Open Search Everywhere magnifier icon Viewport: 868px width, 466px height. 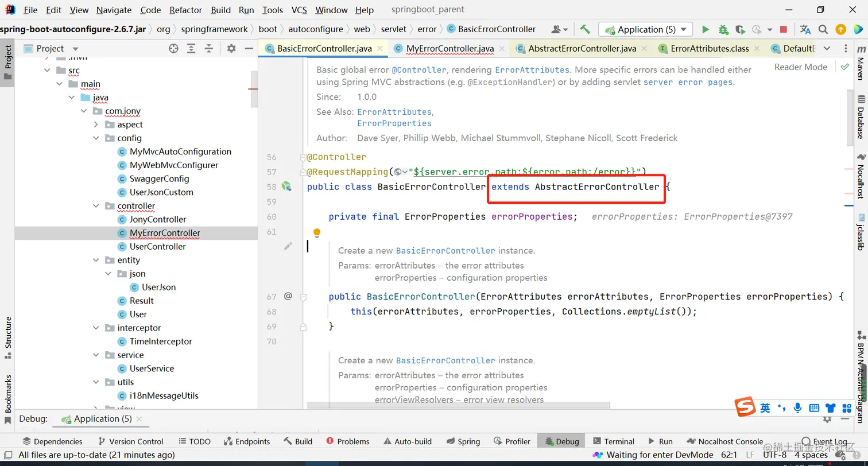click(823, 29)
